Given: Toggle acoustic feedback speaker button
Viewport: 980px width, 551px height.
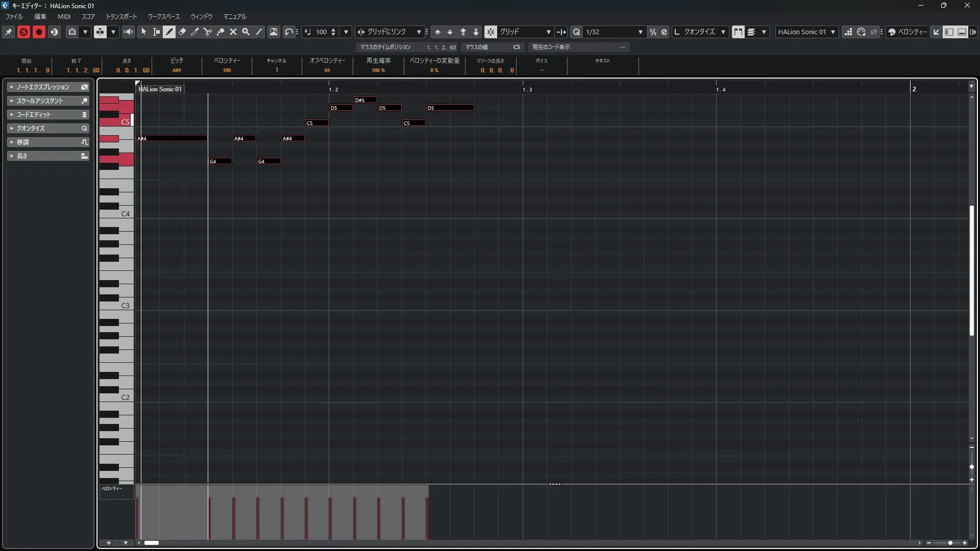Looking at the screenshot, I should (128, 32).
